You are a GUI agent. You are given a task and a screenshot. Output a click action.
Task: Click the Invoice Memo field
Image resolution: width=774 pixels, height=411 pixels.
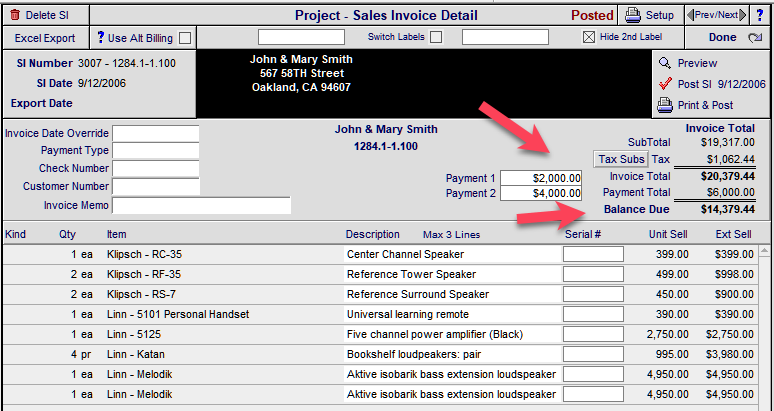[x=201, y=205]
